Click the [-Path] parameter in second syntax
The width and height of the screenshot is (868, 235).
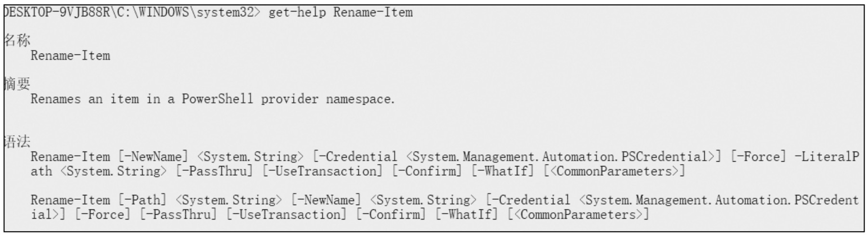coord(142,200)
